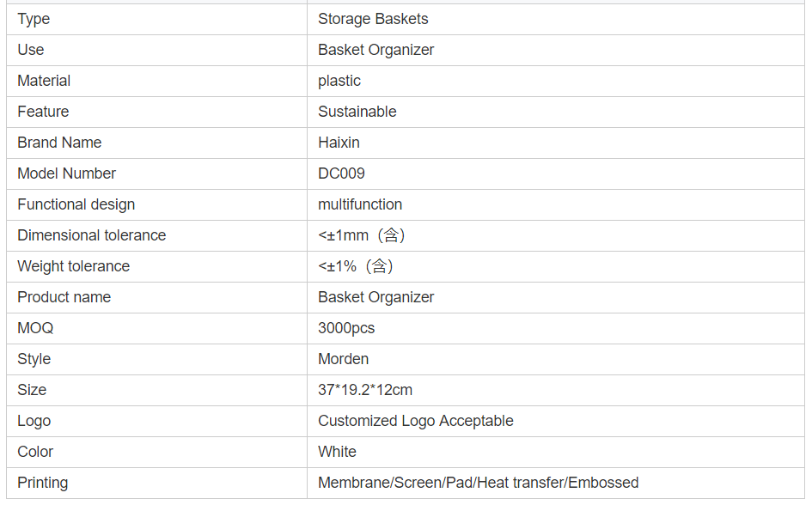Click model number 'DC009'

click(341, 173)
